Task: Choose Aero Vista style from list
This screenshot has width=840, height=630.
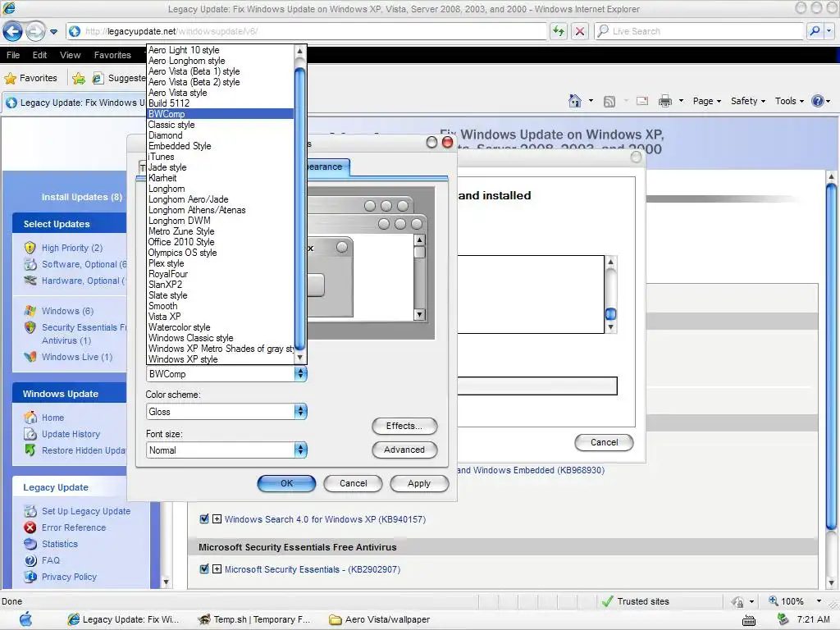Action: 220,93
